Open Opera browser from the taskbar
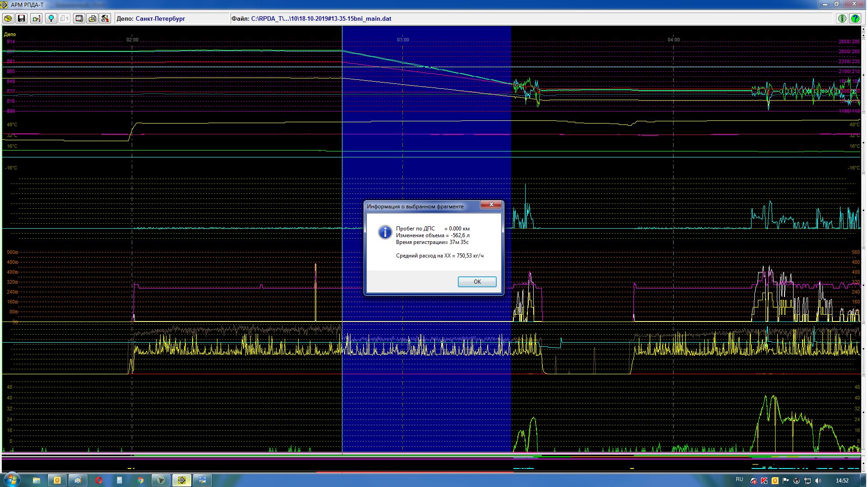 (x=99, y=480)
